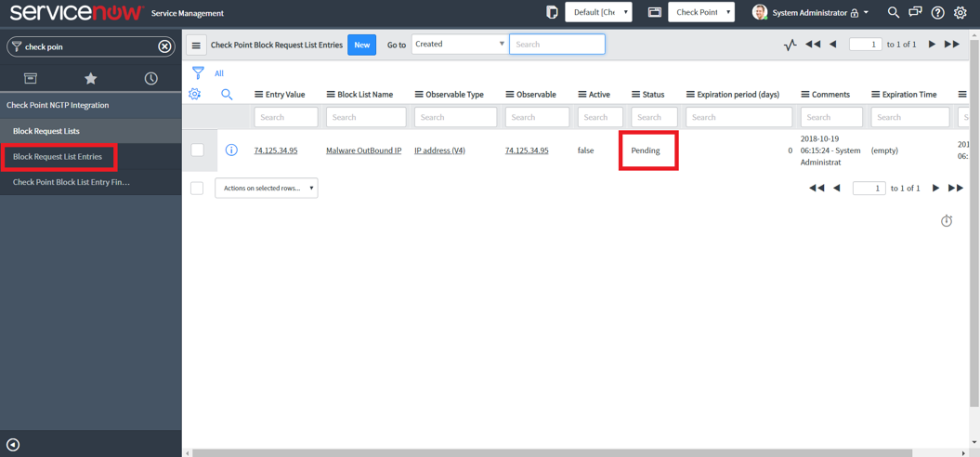Screen dimensions: 980x457
Task: Go to first page at top
Action: tap(813, 45)
